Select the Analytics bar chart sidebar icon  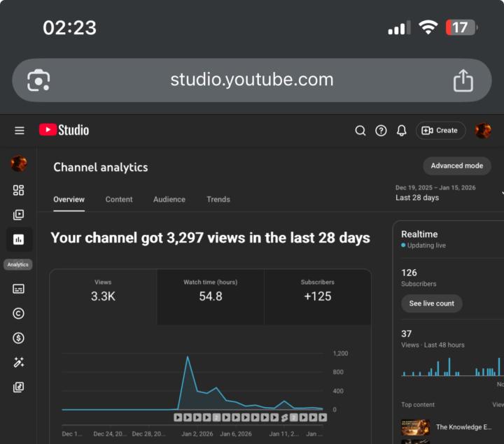(19, 239)
